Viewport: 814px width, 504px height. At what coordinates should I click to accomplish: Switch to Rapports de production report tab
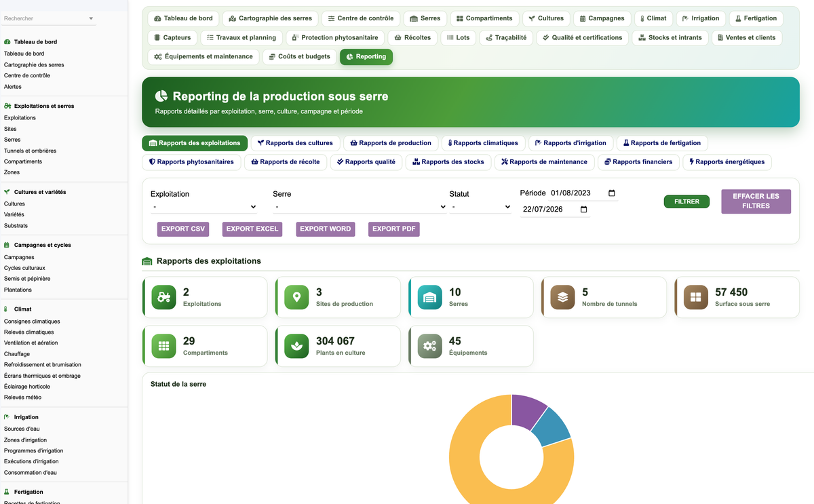tap(391, 143)
